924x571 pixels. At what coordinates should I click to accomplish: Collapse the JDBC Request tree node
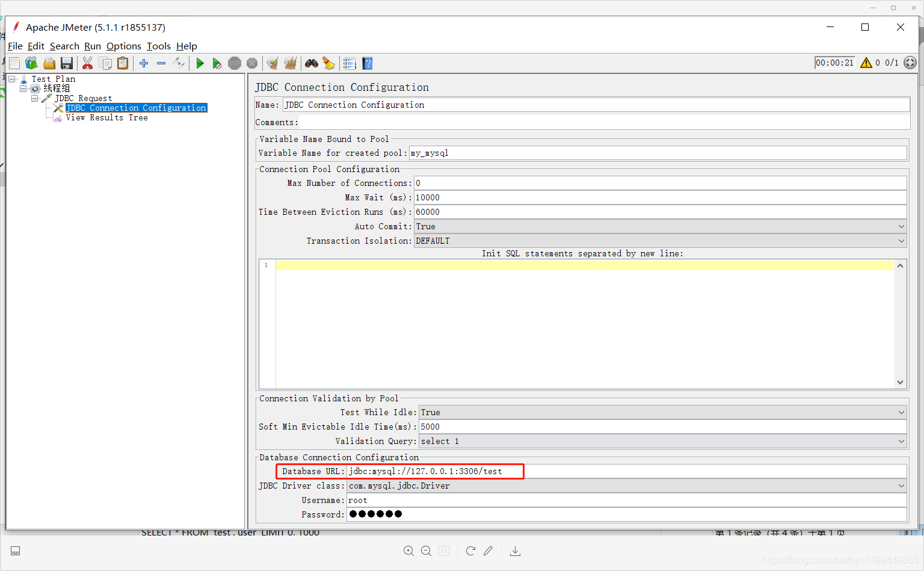34,98
